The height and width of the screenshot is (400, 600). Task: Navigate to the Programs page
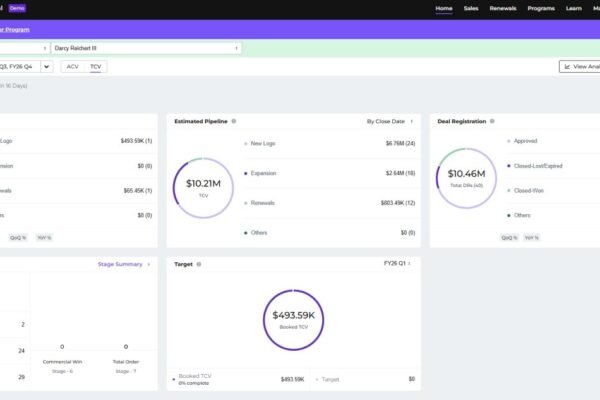coord(541,8)
